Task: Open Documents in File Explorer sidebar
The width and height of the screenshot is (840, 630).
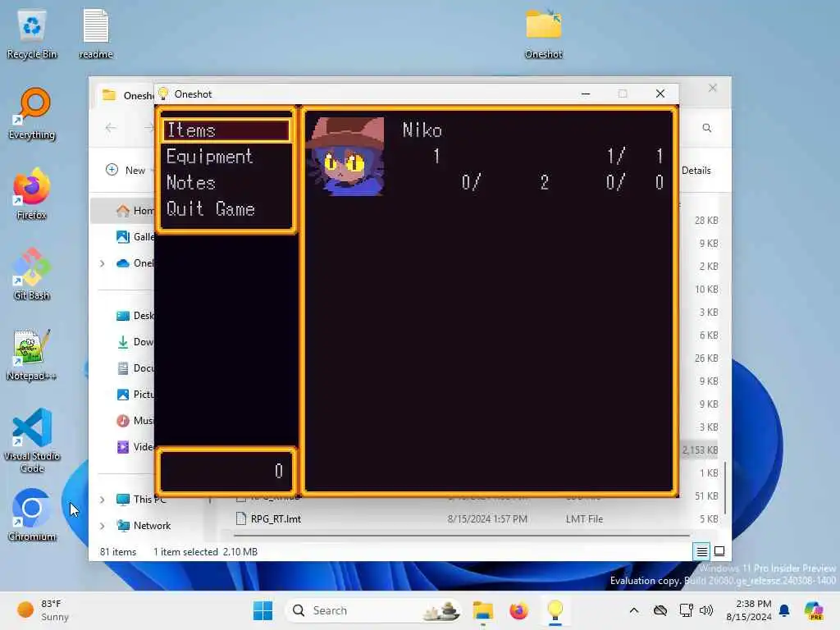Action: (135, 368)
